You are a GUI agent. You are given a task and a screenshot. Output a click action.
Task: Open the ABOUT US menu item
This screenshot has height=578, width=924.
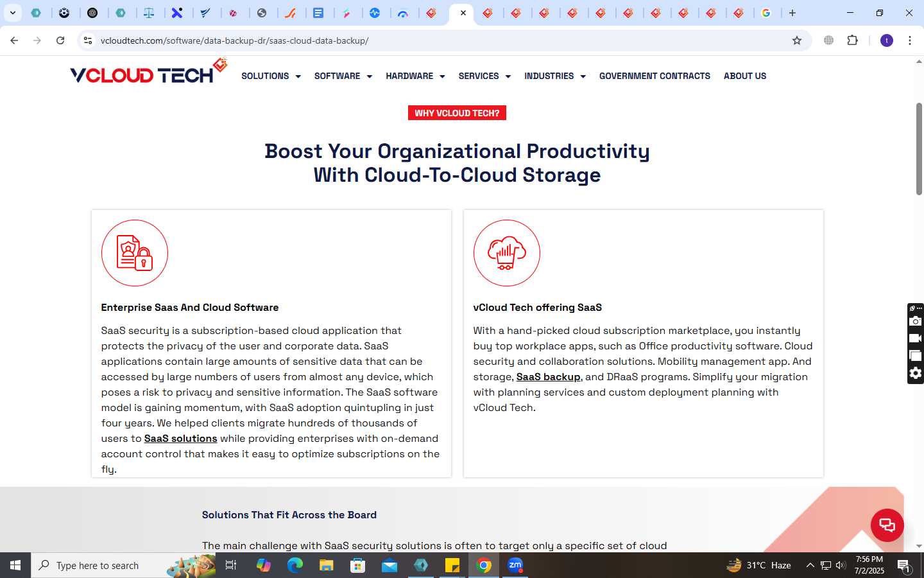tap(745, 76)
